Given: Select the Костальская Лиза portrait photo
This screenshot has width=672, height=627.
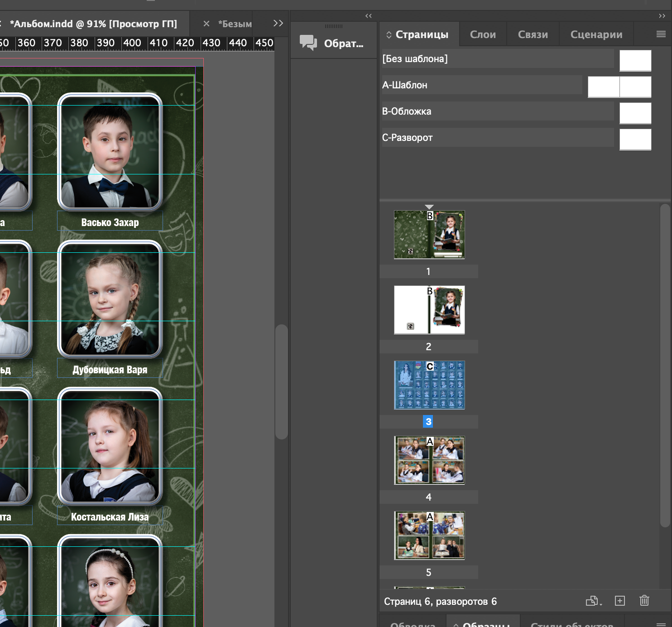Looking at the screenshot, I should pyautogui.click(x=110, y=446).
